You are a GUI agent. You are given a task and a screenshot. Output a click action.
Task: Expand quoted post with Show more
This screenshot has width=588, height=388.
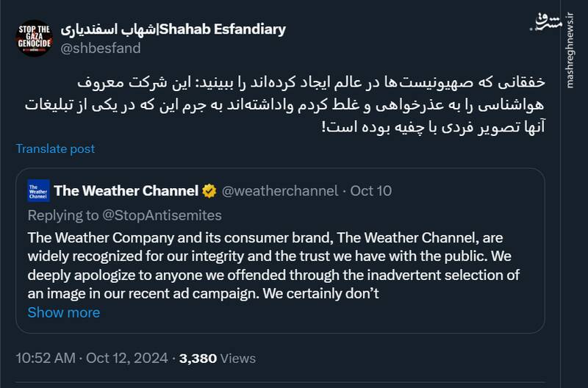point(63,312)
